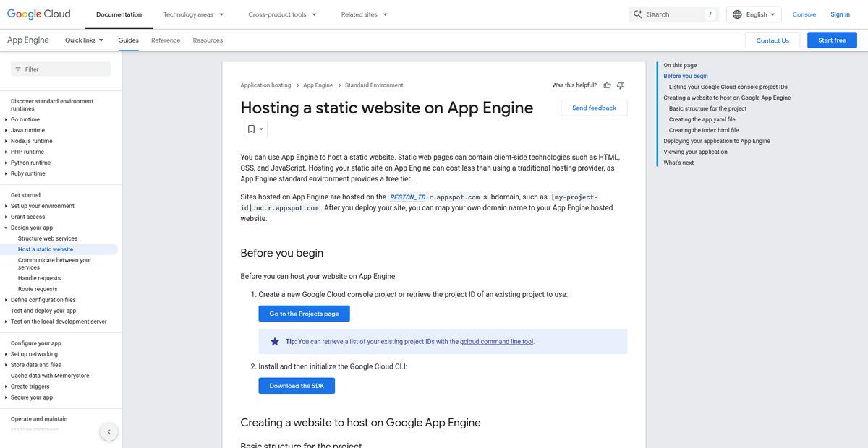Image resolution: width=868 pixels, height=448 pixels.
Task: Expand Secure your app
Action: point(7,397)
